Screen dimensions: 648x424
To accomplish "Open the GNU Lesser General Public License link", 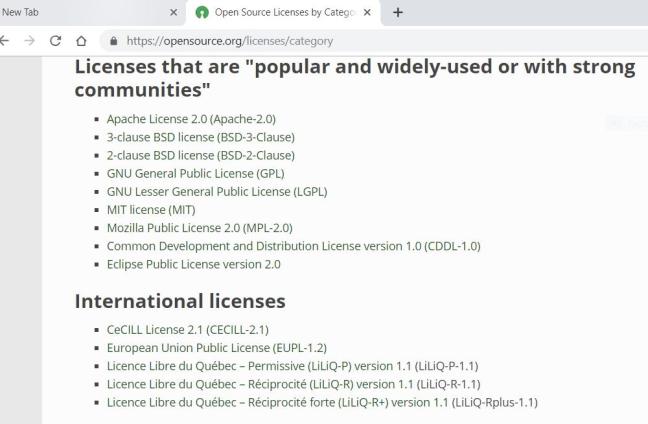I will [217, 192].
